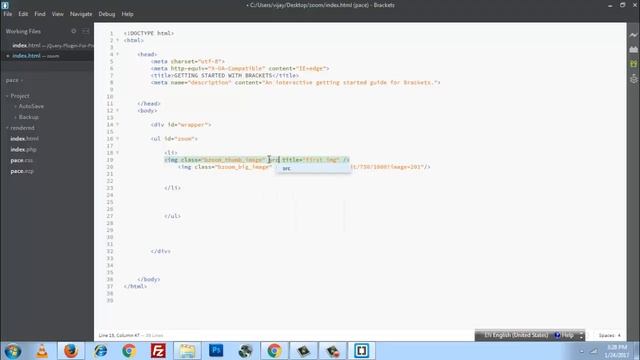Open second Chrome icon on taskbar
This screenshot has height=360, width=640.
(x=274, y=351)
